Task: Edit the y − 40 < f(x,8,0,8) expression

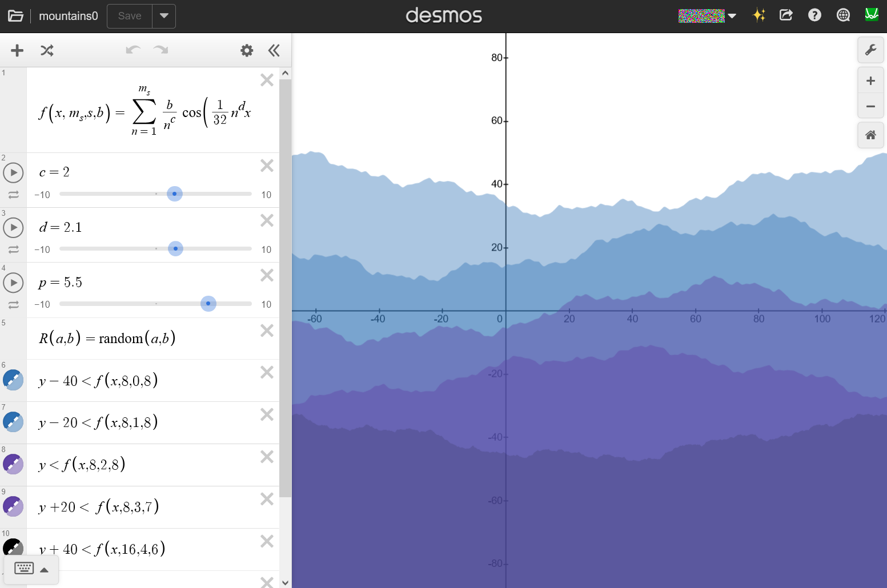Action: tap(98, 381)
